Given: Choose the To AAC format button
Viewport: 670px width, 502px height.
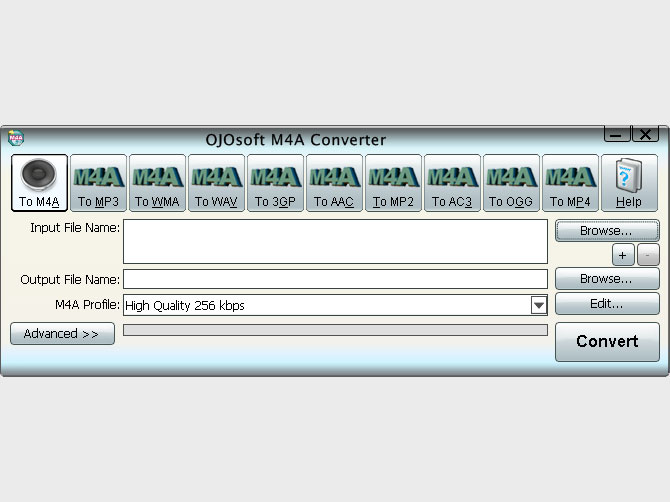Looking at the screenshot, I should (x=334, y=183).
